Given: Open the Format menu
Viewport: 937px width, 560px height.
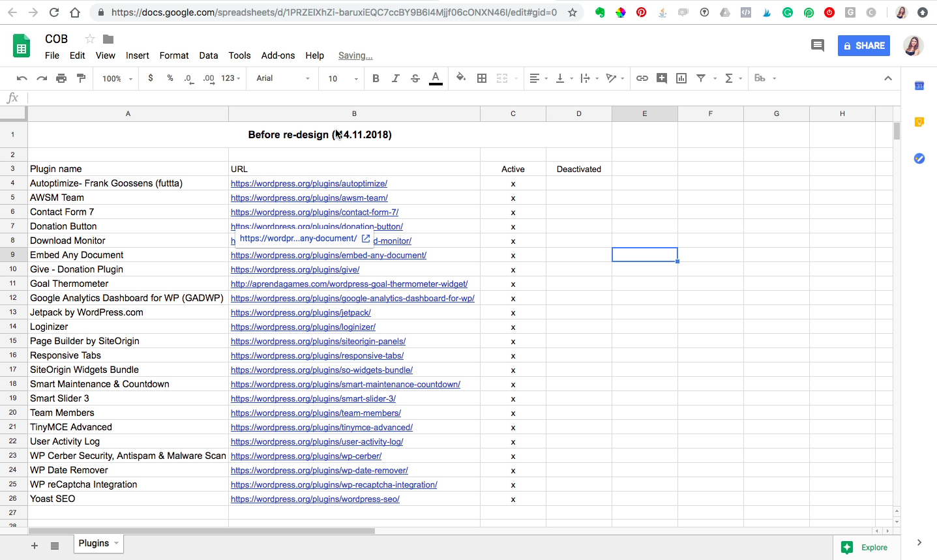Looking at the screenshot, I should [x=174, y=55].
